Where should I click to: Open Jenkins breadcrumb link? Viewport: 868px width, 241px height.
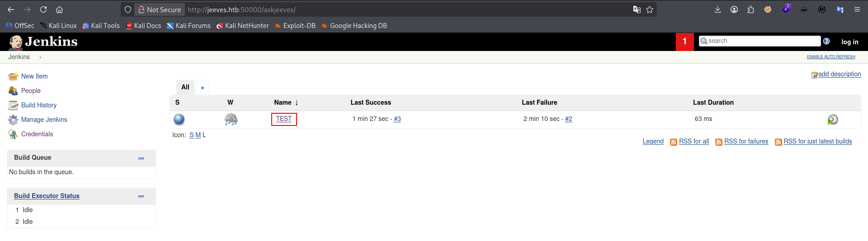[19, 57]
